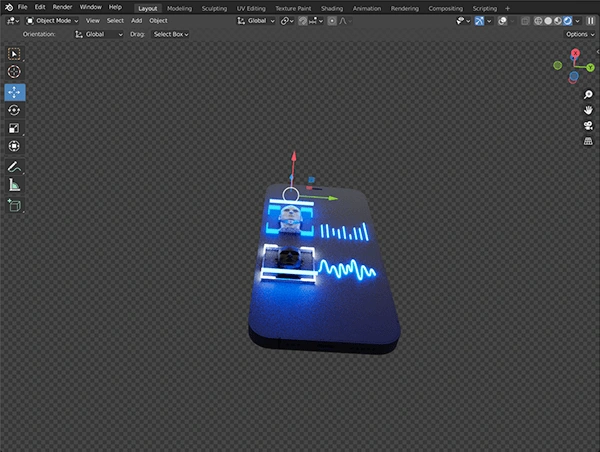This screenshot has width=600, height=452.
Task: Open Orientation Global dropdown in tool settings
Action: 99,34
